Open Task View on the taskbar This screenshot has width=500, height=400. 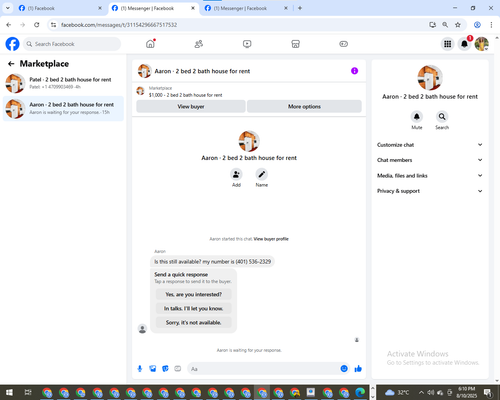point(28,392)
